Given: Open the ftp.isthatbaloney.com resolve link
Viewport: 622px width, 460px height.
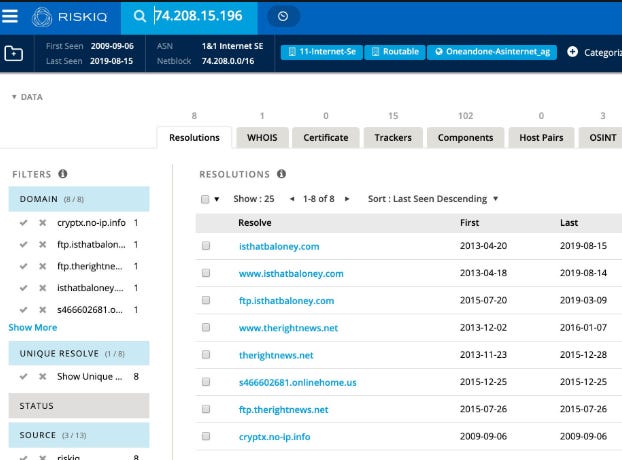Looking at the screenshot, I should pyautogui.click(x=286, y=301).
